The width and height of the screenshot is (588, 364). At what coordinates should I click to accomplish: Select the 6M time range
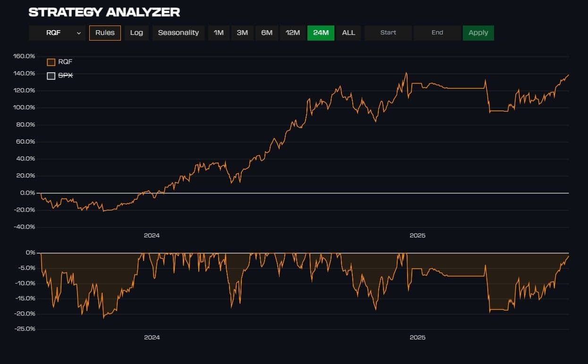(267, 33)
